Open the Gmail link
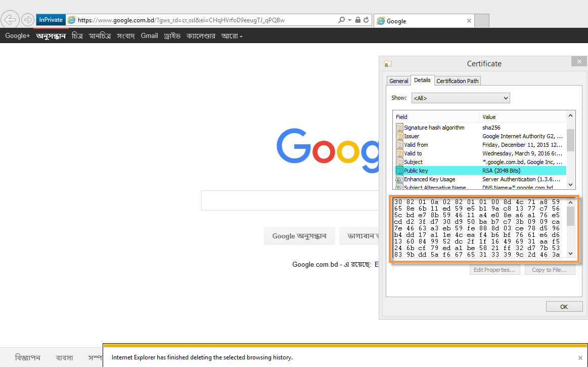 coord(149,35)
